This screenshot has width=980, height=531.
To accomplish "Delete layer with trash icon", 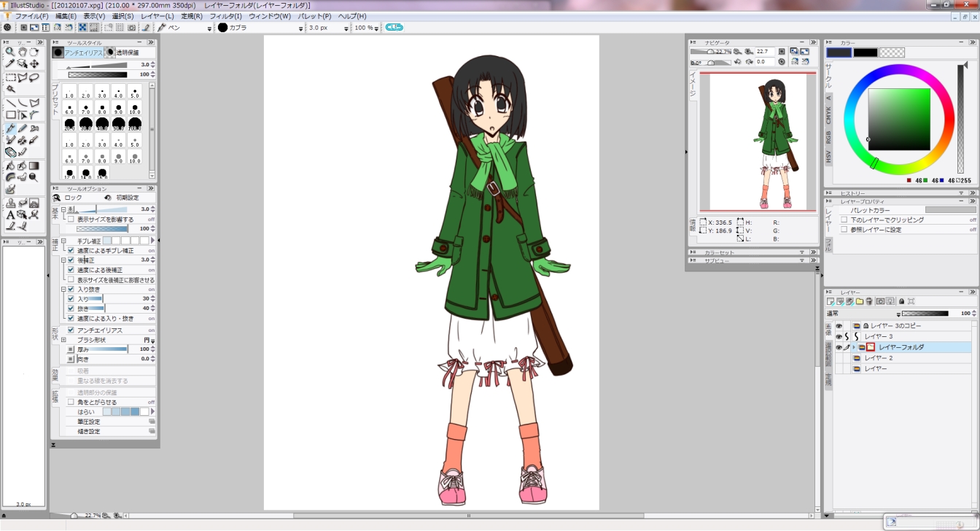I will (869, 301).
